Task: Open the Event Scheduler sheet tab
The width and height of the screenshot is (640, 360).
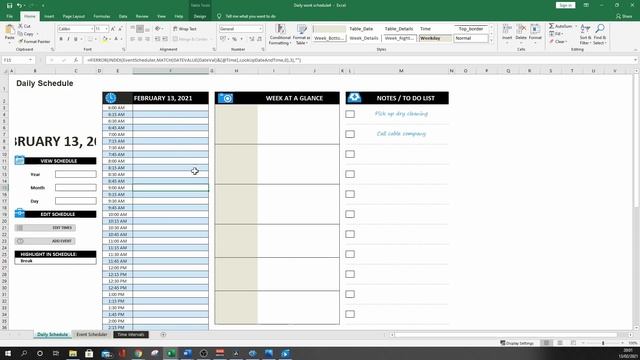Action: (x=92, y=335)
